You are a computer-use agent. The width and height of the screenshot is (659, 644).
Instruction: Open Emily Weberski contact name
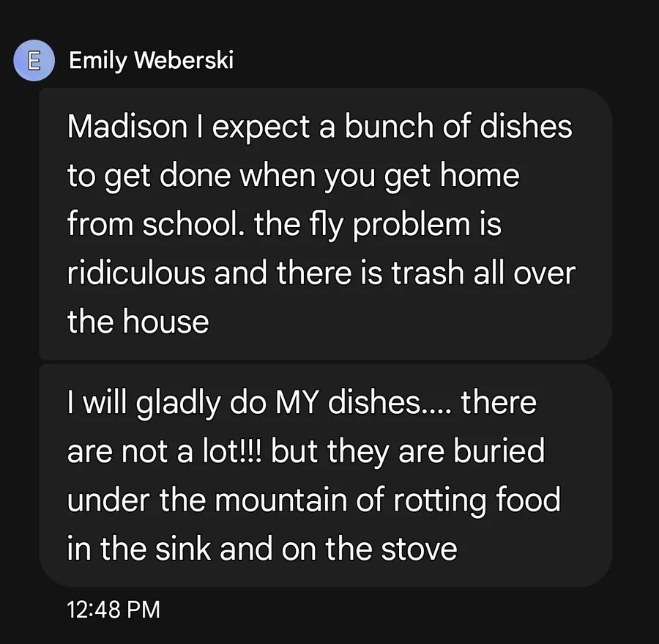pos(151,61)
